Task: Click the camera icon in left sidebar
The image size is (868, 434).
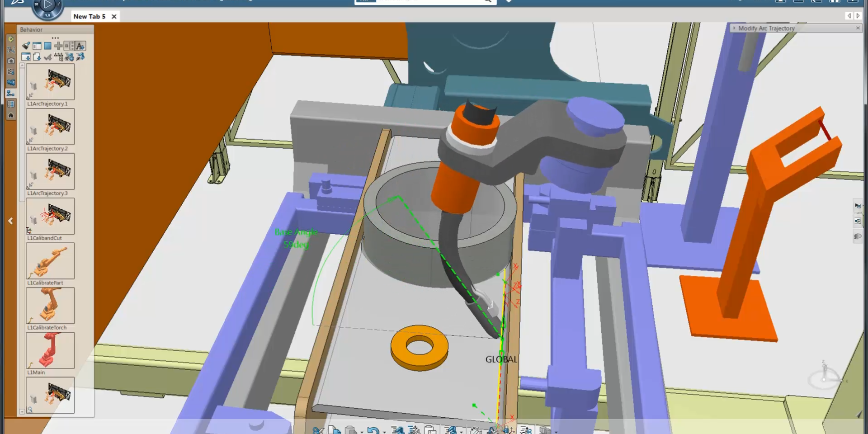Action: [x=11, y=61]
